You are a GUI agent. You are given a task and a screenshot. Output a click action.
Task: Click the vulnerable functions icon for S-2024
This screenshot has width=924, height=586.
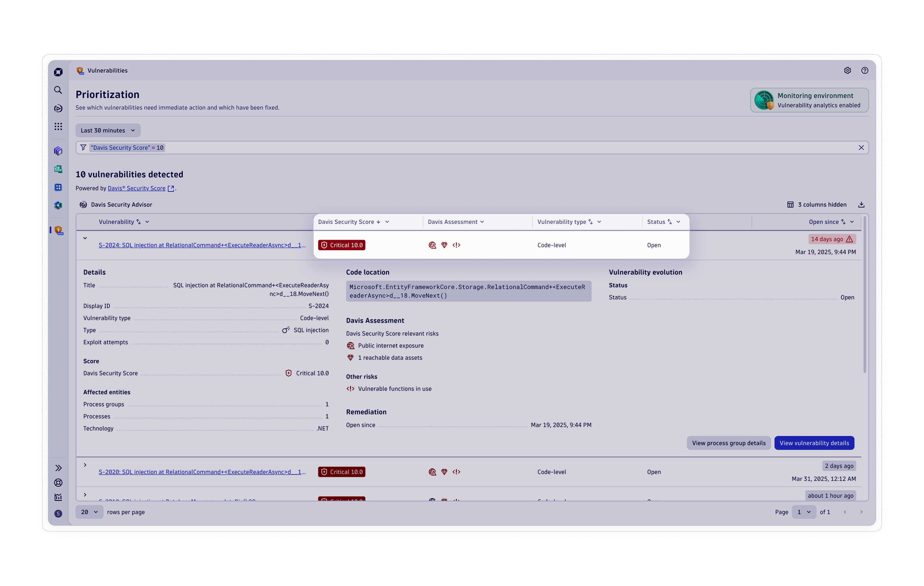pyautogui.click(x=456, y=245)
